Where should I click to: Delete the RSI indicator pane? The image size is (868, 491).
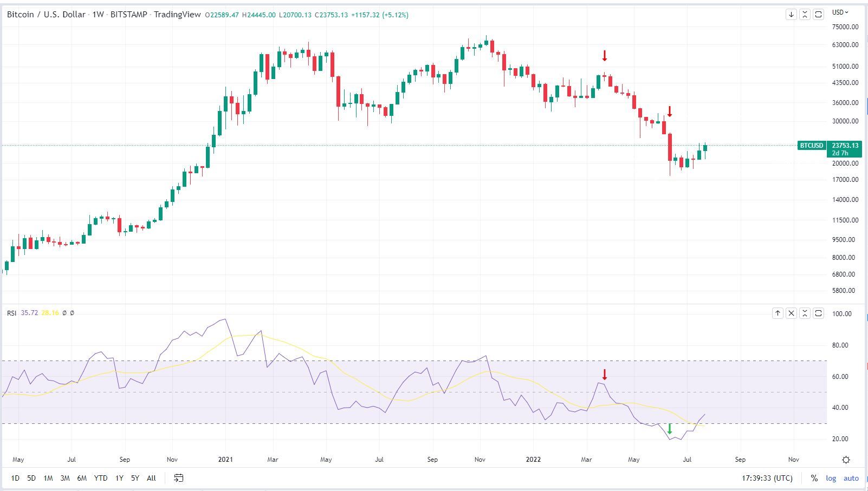tap(792, 313)
